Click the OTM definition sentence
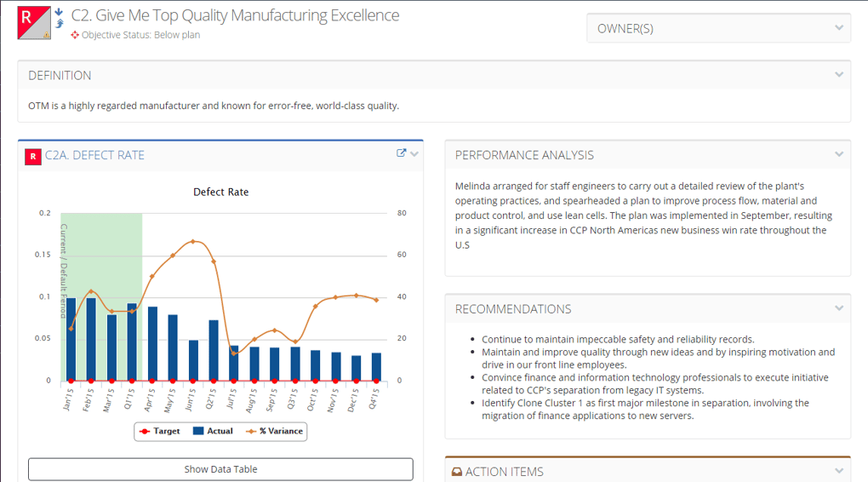The width and height of the screenshot is (868, 482). click(214, 106)
